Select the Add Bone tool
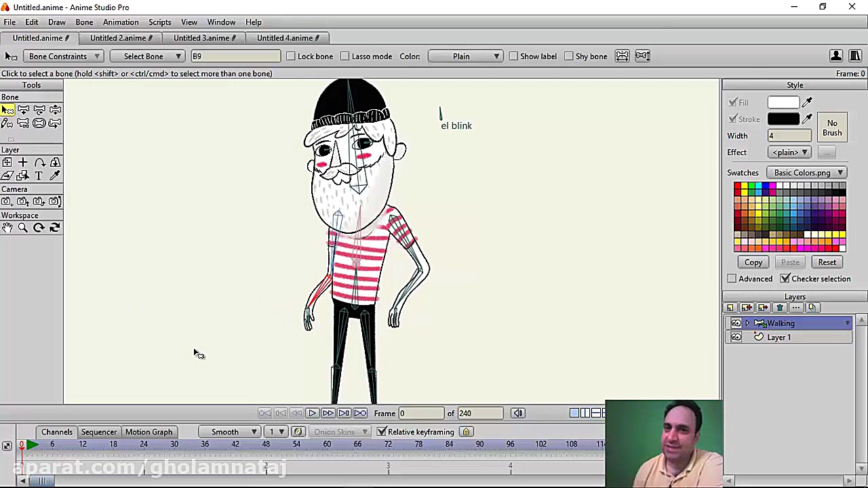Image resolution: width=868 pixels, height=488 pixels. click(23, 110)
